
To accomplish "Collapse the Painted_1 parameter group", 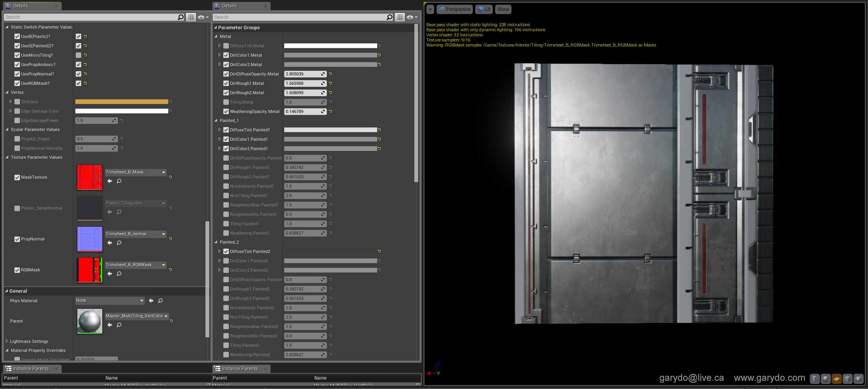I will tap(216, 120).
